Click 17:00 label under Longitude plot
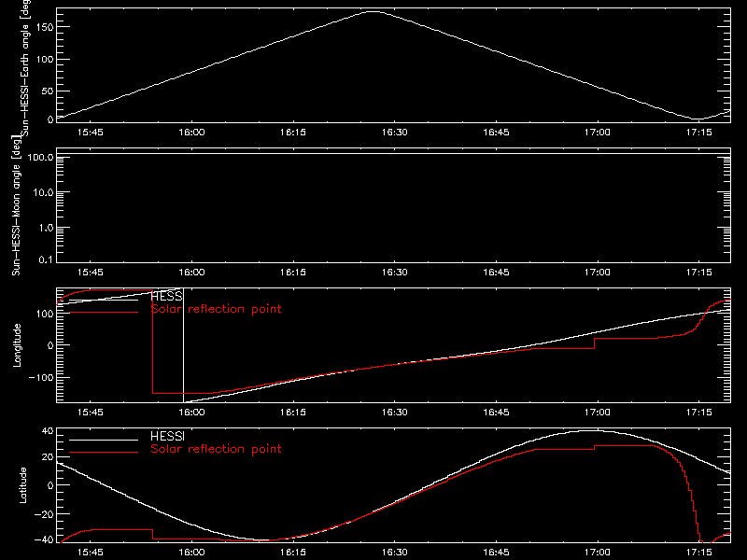The width and height of the screenshot is (747, 560). coord(598,412)
